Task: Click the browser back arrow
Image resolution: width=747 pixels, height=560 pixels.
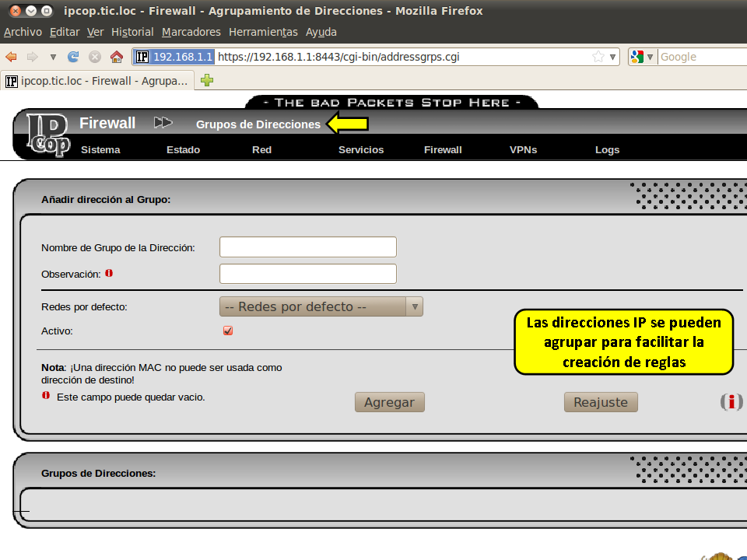Action: 11,57
